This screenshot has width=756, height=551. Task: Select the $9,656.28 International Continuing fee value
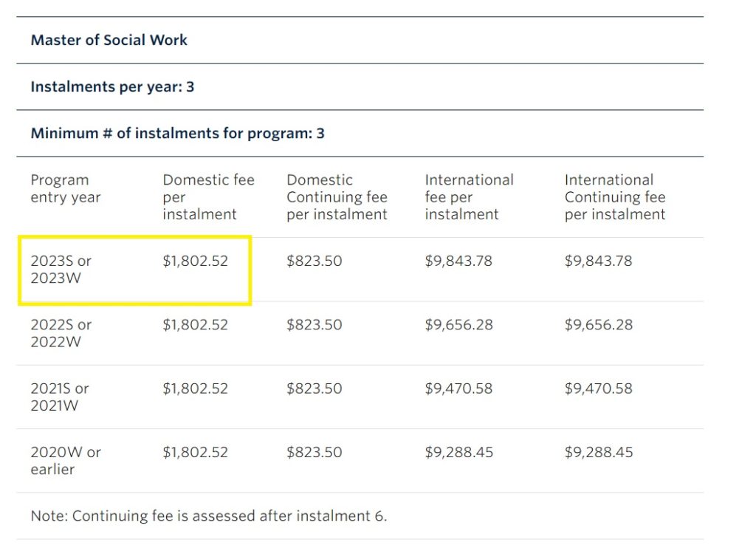click(x=599, y=325)
